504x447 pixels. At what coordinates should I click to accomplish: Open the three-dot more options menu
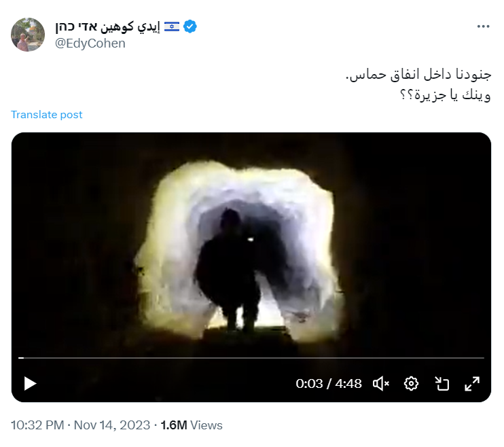pyautogui.click(x=483, y=26)
